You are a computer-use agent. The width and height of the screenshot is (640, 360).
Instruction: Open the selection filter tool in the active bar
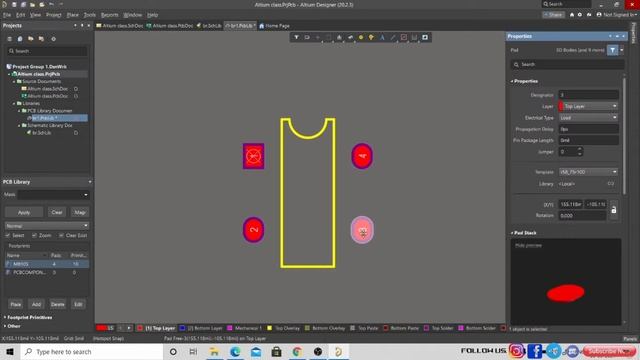(x=296, y=37)
